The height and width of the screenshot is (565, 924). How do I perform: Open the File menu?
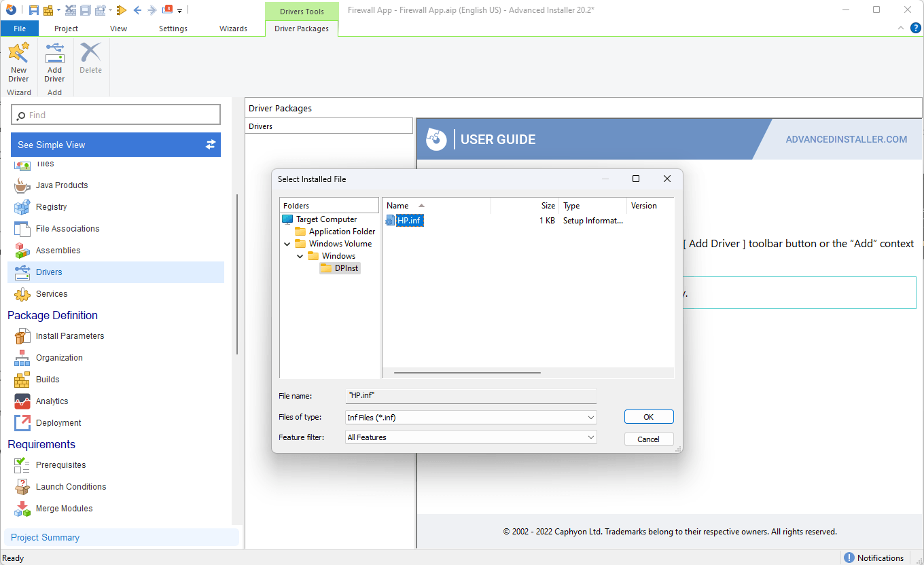coord(20,29)
